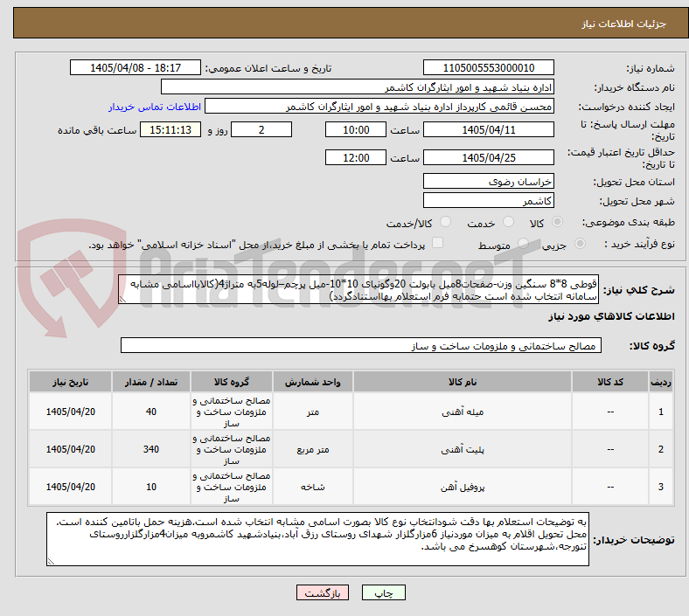The image size is (689, 616).
Task: Click the unit cell متر مربع
Action: pos(312,449)
